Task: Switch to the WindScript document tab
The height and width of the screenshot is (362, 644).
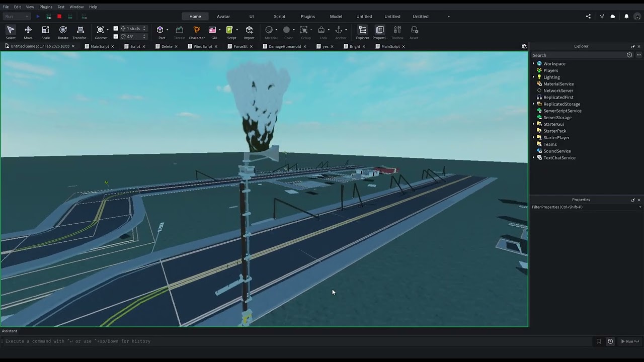Action: tap(203, 46)
